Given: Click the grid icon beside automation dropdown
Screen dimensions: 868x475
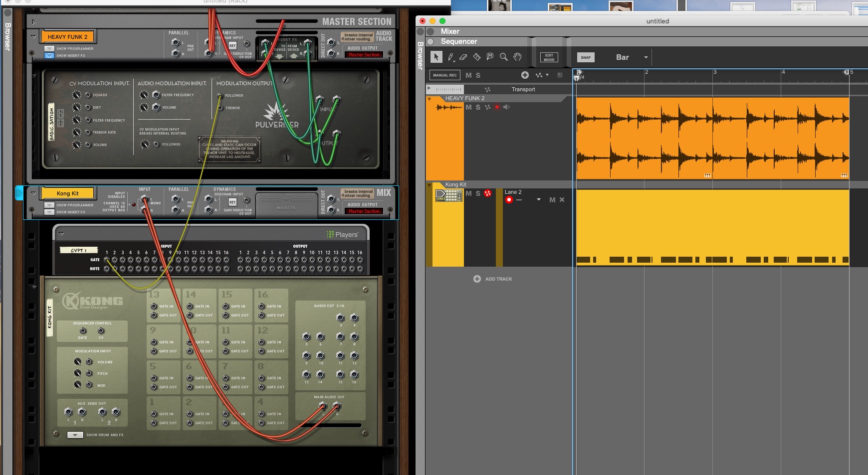Looking at the screenshot, I should [x=560, y=75].
